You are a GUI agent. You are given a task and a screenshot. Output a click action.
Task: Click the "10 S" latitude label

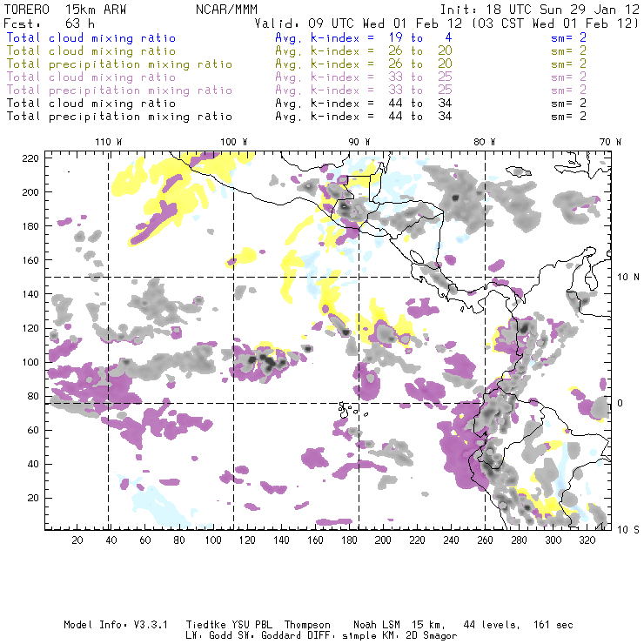[x=628, y=530]
